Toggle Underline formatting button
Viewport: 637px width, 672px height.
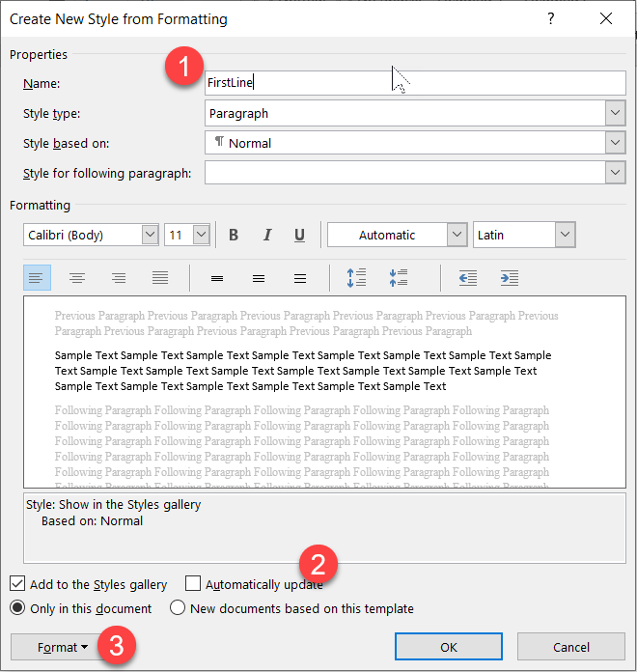pos(299,235)
